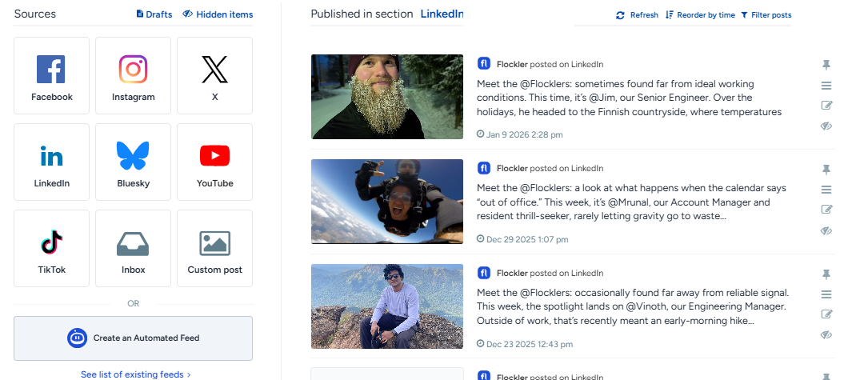The height and width of the screenshot is (380, 868).
Task: Open the Inbox source tile
Action: point(133,248)
